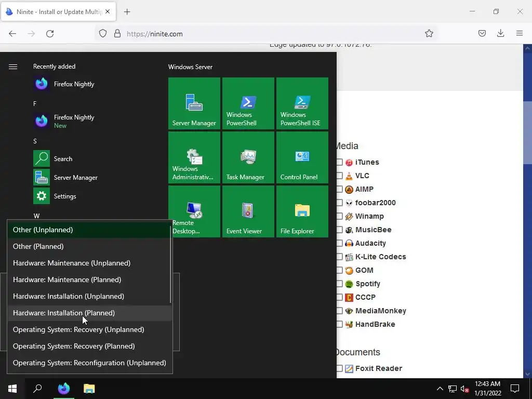Tick the MusicBee checkbox

pyautogui.click(x=339, y=230)
